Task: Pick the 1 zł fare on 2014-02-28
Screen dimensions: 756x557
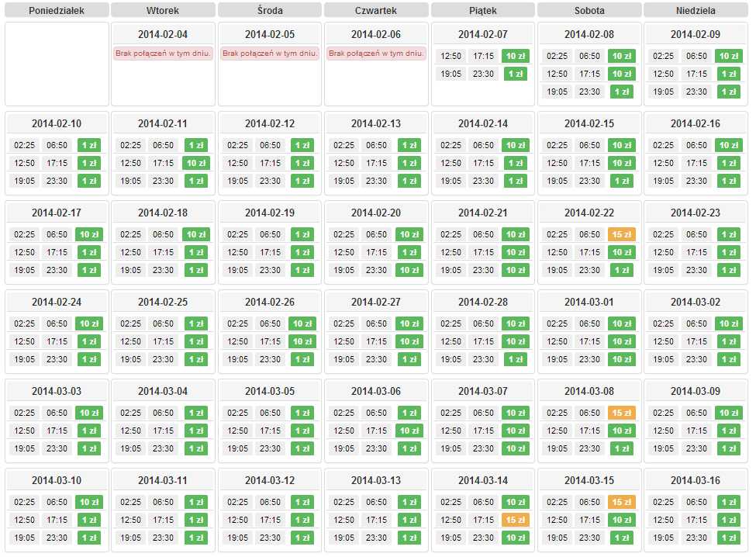Action: [x=515, y=359]
